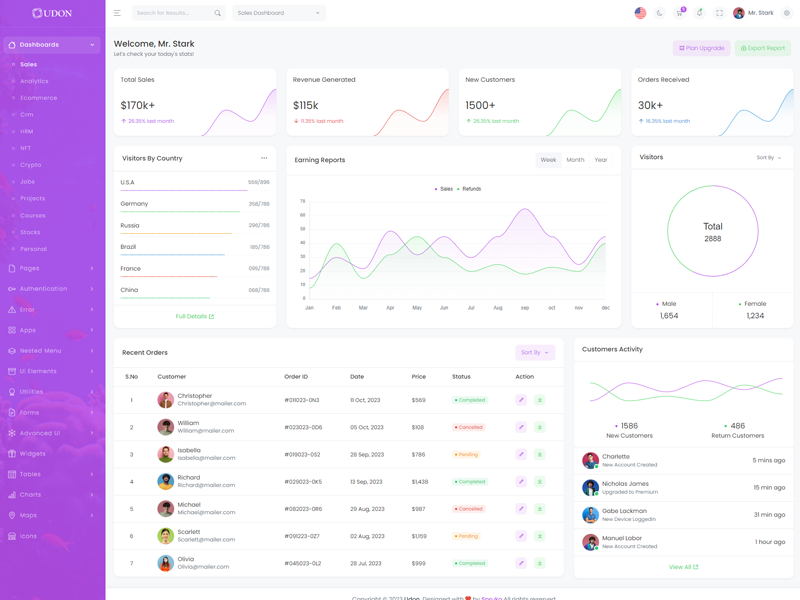Switch Earning Reports to the Month tab

point(575,160)
